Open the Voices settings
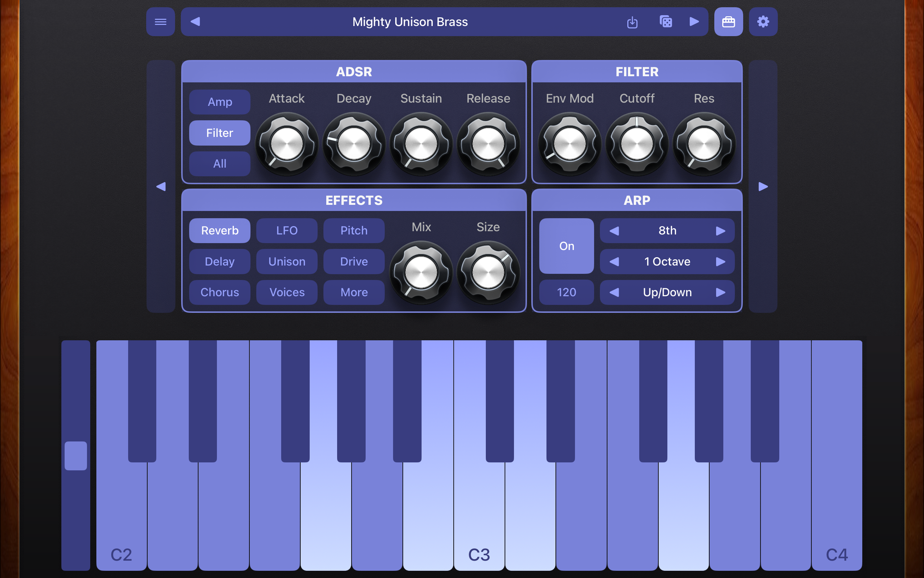The height and width of the screenshot is (578, 924). (x=287, y=293)
